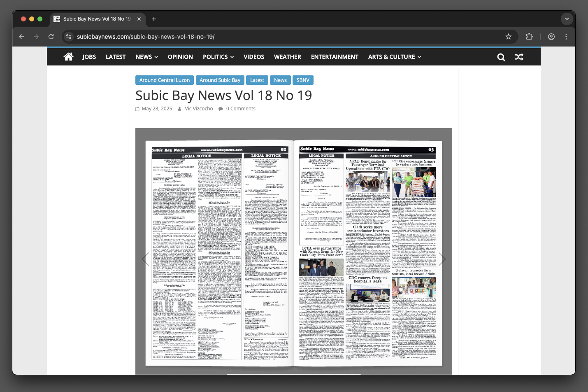588x392 pixels.
Task: Open author Vic Vizcocho's link
Action: [199, 109]
